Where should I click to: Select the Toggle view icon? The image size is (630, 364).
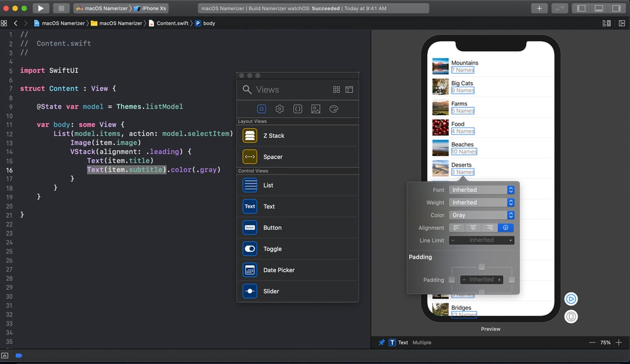250,249
